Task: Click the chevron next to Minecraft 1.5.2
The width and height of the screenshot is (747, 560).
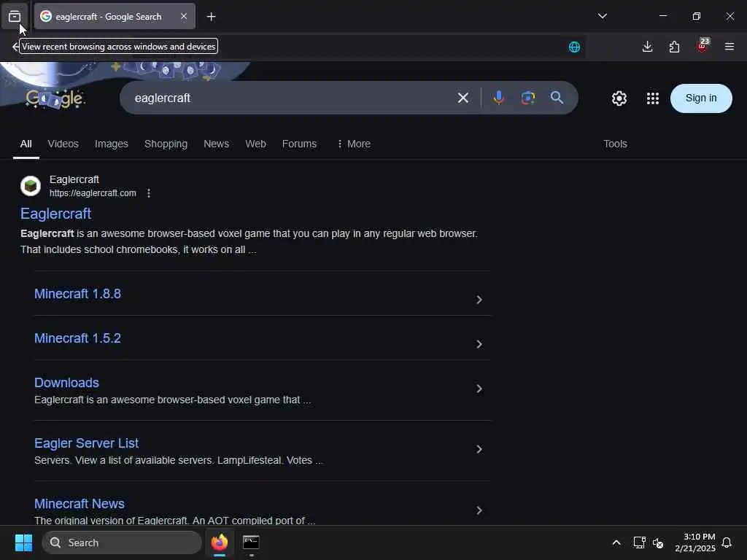Action: click(479, 344)
